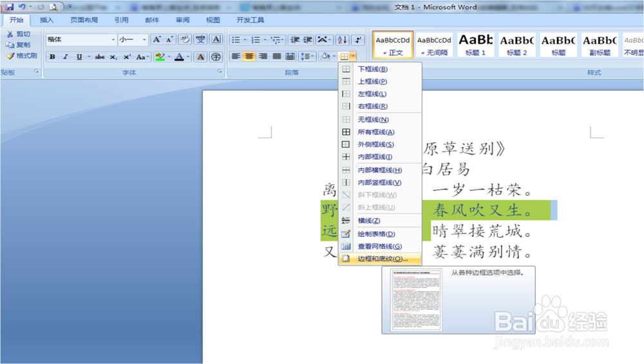Open the line spacing dropdown
Image resolution: width=644 pixels, height=364 pixels.
(307, 56)
